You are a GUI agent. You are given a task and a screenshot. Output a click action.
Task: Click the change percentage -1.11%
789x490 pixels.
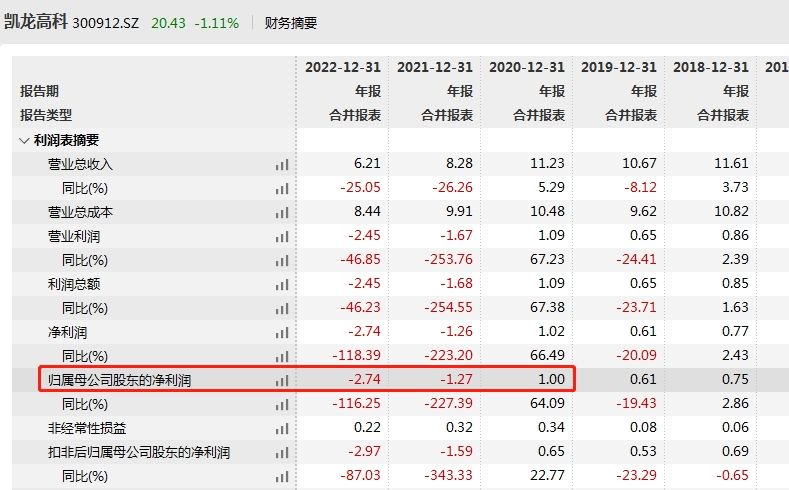[x=217, y=23]
